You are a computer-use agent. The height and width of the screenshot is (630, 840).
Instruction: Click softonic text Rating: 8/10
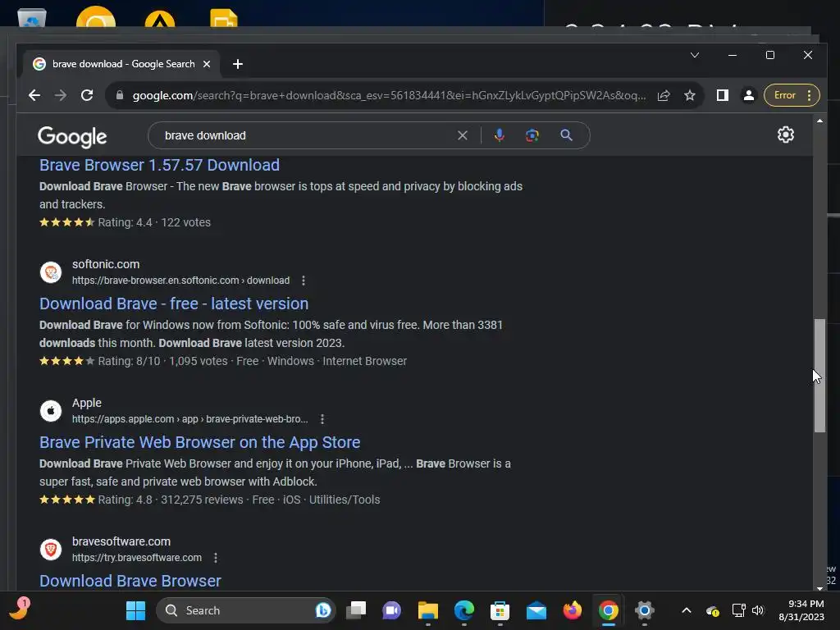[129, 362]
